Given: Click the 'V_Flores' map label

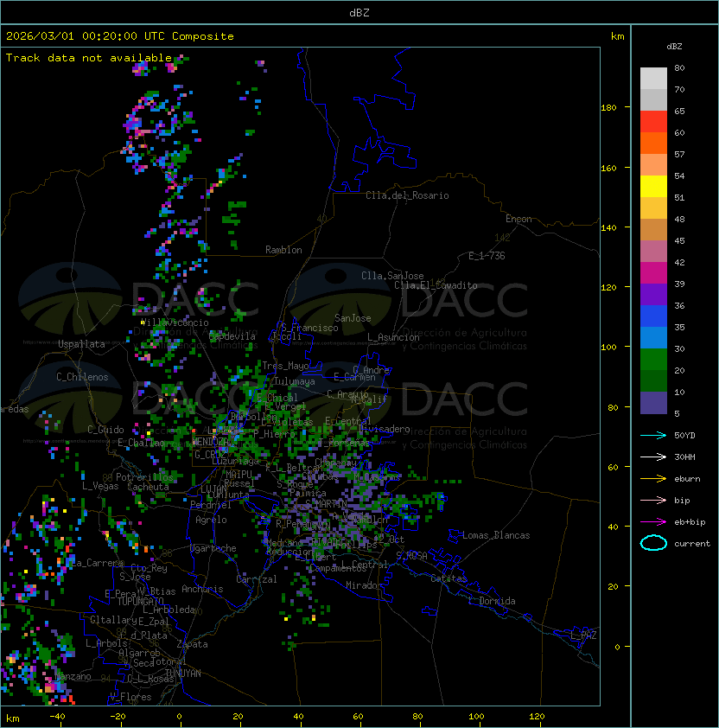Looking at the screenshot, I should pyautogui.click(x=130, y=697).
